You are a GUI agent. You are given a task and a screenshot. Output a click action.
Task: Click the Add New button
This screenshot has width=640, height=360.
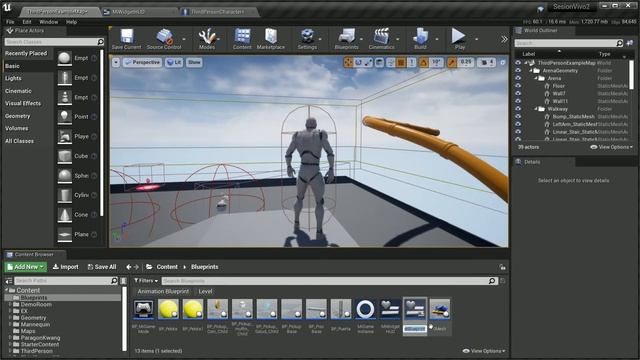pos(26,267)
